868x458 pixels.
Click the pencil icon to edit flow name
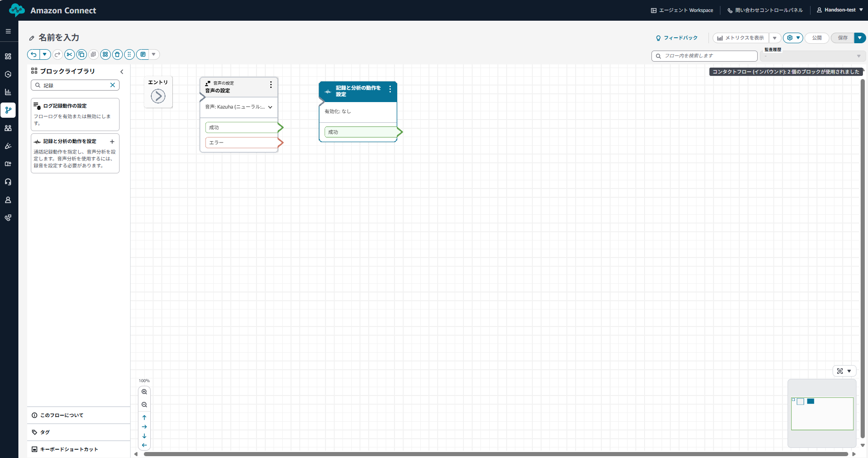(32, 38)
